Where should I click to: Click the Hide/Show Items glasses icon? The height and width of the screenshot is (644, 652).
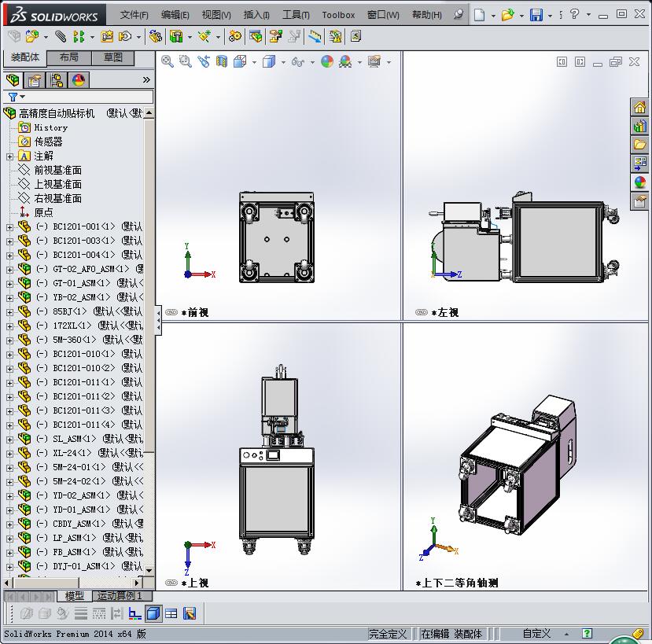298,62
